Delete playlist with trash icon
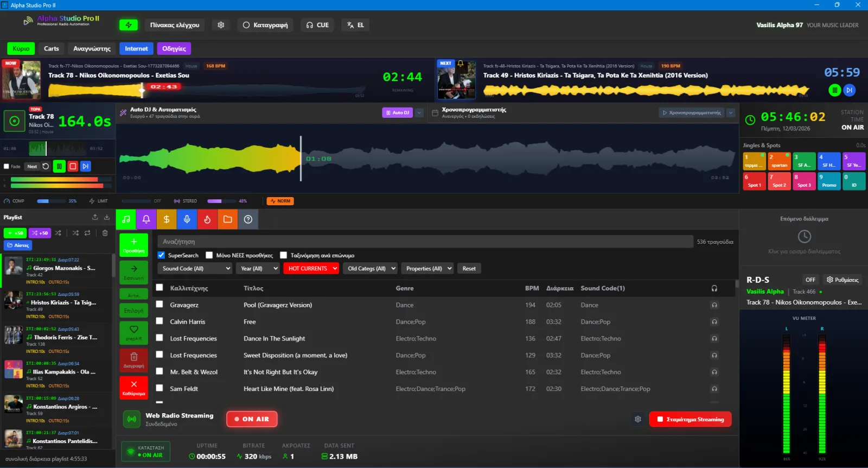This screenshot has height=468, width=868. pos(105,233)
